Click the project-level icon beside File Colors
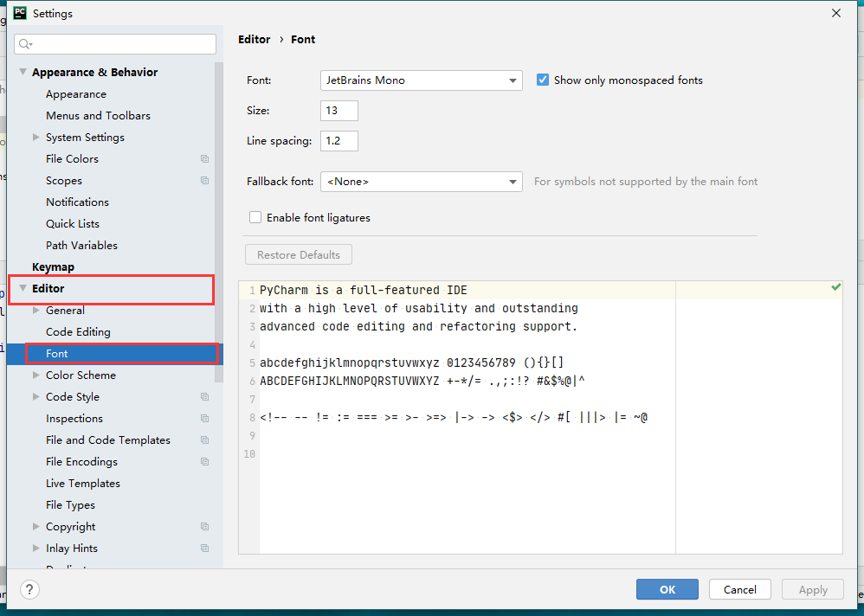 204,159
